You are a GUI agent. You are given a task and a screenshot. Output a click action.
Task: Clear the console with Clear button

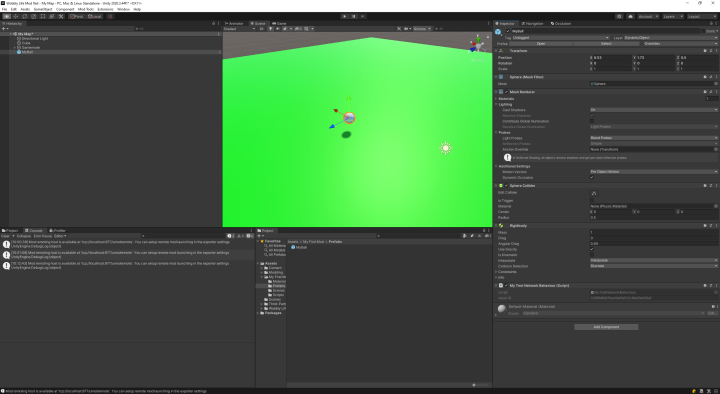coord(6,236)
